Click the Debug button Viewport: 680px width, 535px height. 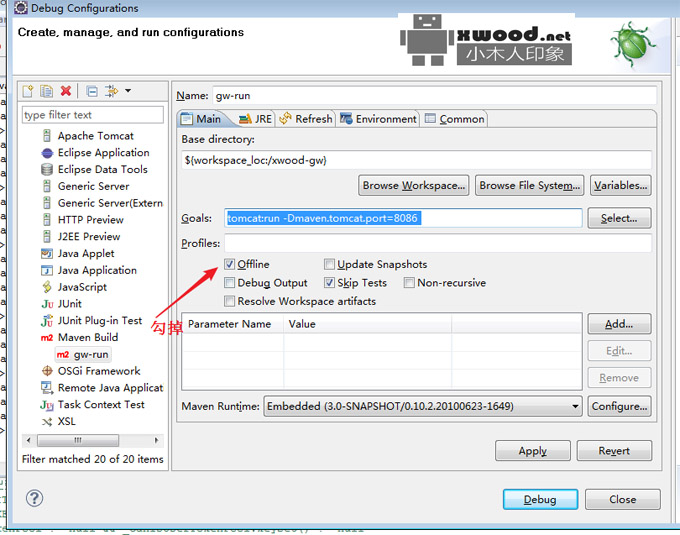pyautogui.click(x=540, y=499)
